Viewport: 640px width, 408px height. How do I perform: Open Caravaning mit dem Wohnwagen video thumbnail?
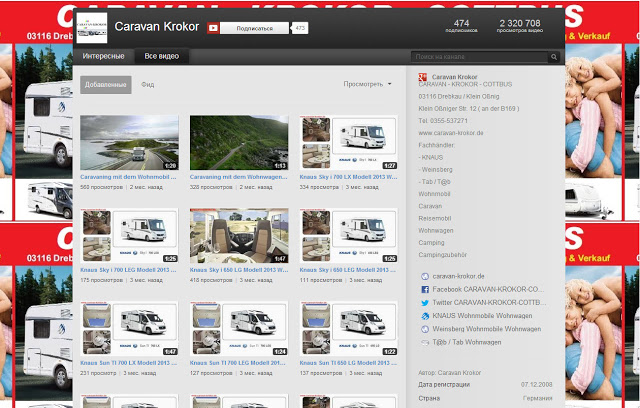(x=239, y=142)
